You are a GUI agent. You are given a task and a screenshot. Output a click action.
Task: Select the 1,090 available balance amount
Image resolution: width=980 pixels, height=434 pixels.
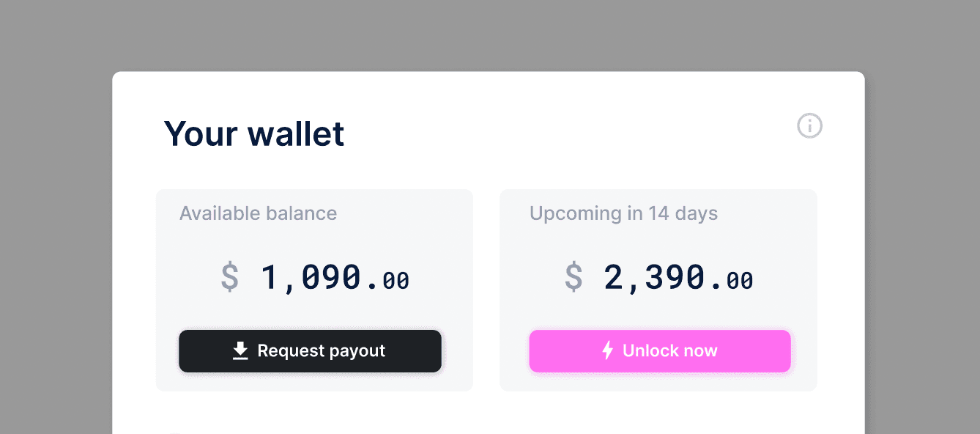point(311,278)
